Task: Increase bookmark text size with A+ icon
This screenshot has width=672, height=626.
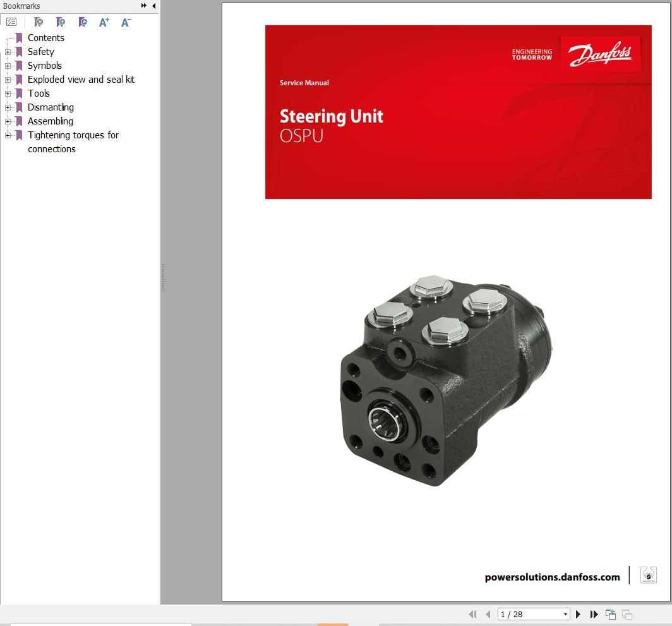Action: coord(104,22)
